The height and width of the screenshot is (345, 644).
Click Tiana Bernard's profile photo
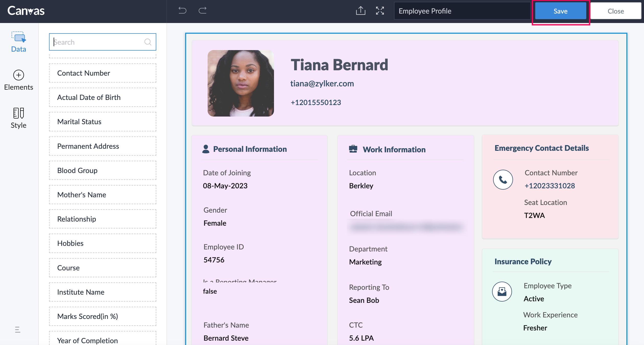pos(241,83)
